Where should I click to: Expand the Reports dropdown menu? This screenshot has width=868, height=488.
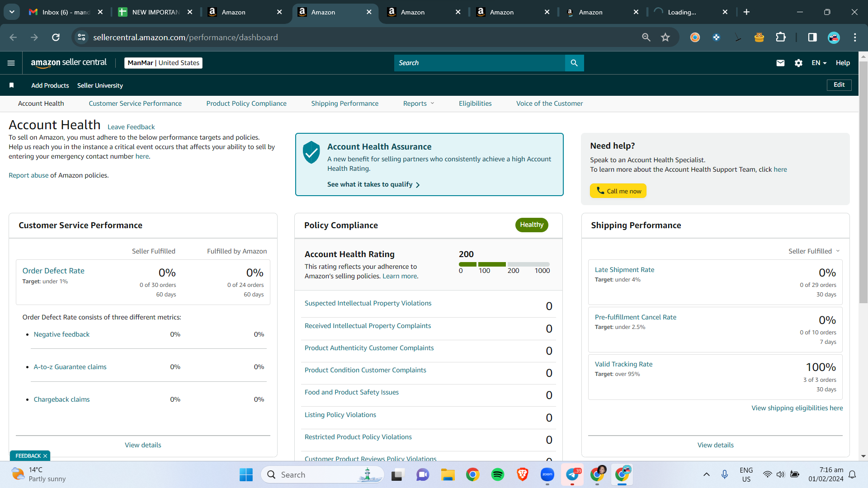click(419, 103)
